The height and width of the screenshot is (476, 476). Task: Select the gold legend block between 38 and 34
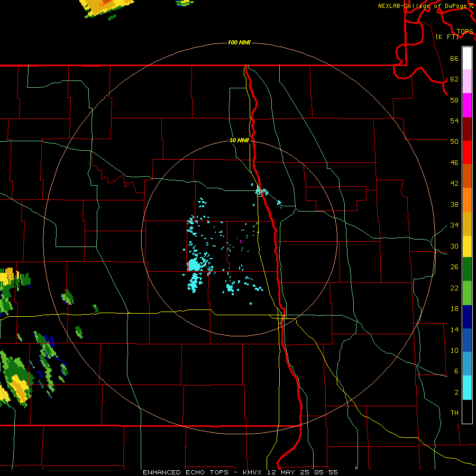[x=467, y=224]
